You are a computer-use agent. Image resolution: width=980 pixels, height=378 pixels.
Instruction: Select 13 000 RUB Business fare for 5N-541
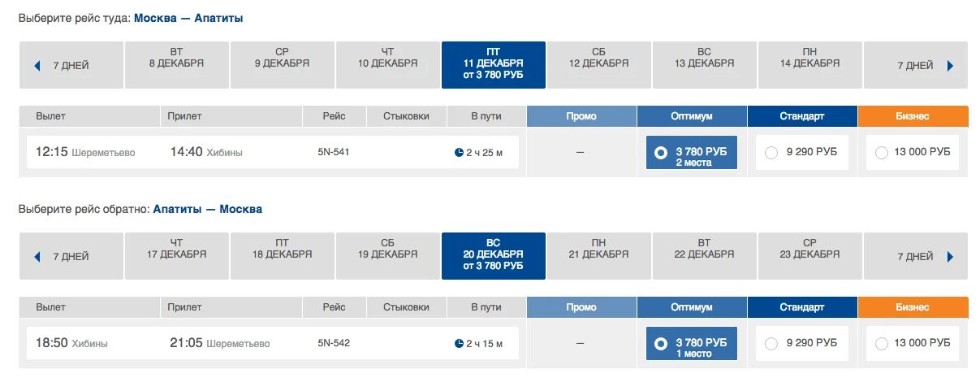(882, 153)
